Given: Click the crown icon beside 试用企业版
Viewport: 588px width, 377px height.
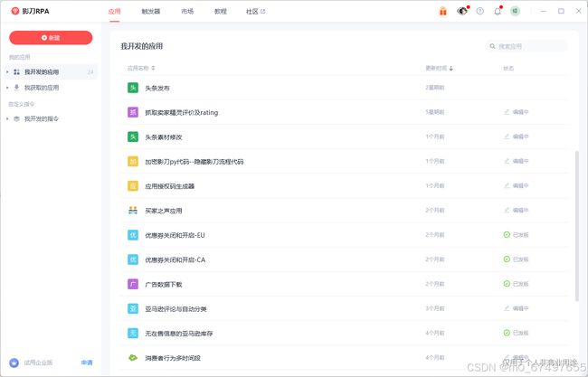Looking at the screenshot, I should pyautogui.click(x=14, y=363).
